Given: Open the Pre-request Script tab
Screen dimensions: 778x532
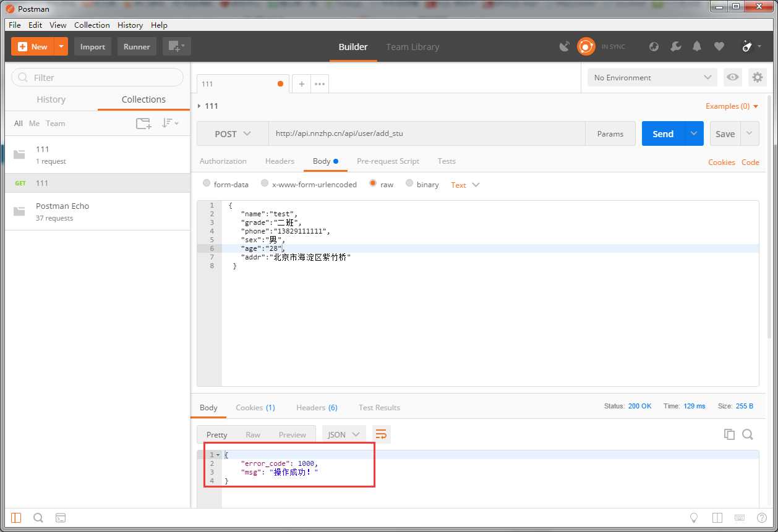Looking at the screenshot, I should (388, 161).
